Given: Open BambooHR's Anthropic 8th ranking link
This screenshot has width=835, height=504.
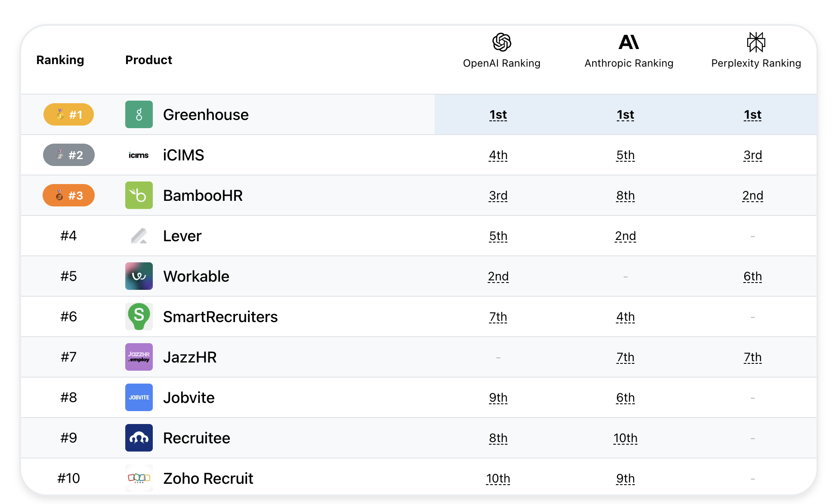Looking at the screenshot, I should pyautogui.click(x=625, y=196).
